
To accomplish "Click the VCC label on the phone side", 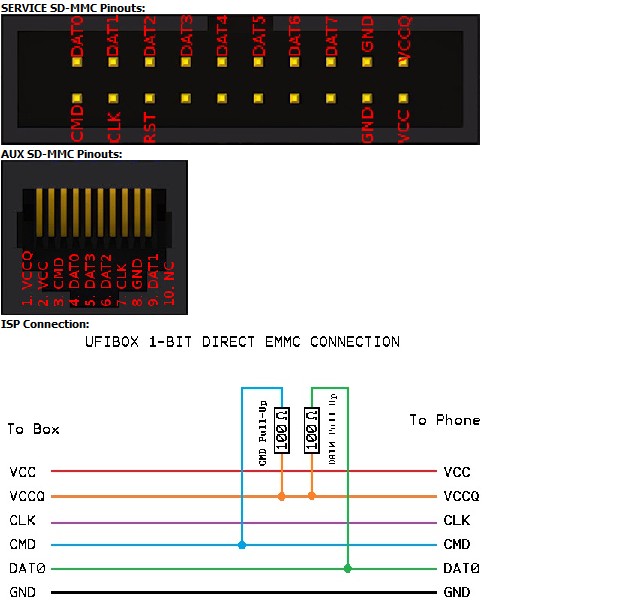I will (x=457, y=472).
